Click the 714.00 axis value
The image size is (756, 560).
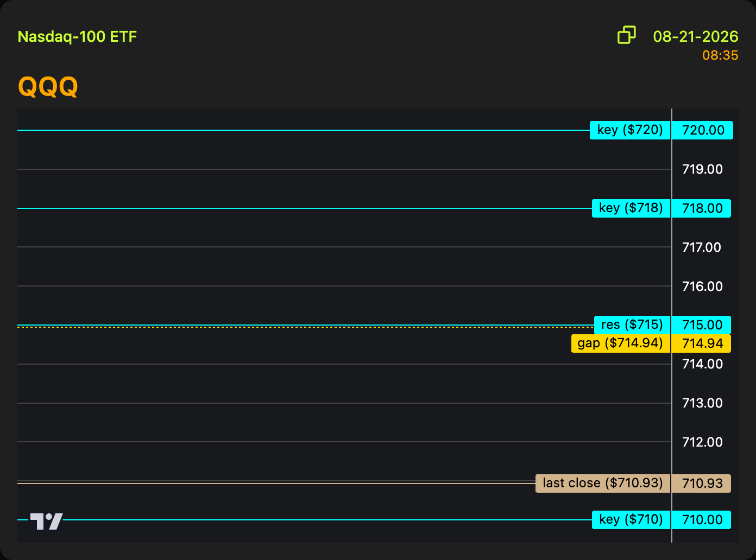click(702, 364)
